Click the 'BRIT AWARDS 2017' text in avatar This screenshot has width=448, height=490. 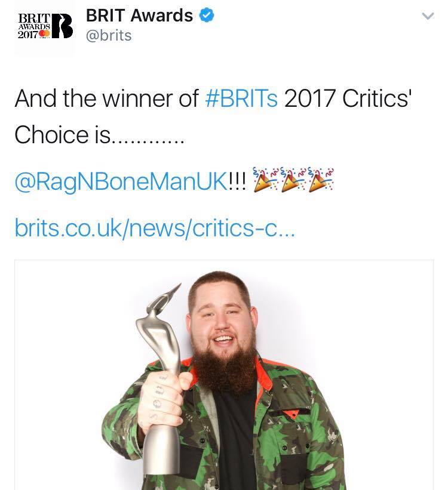pos(34,26)
